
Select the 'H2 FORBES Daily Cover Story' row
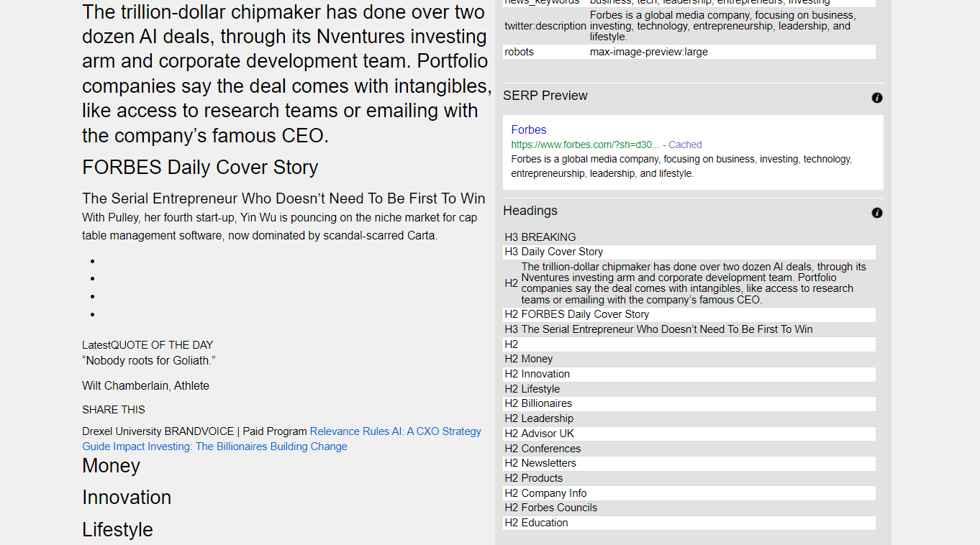click(689, 314)
